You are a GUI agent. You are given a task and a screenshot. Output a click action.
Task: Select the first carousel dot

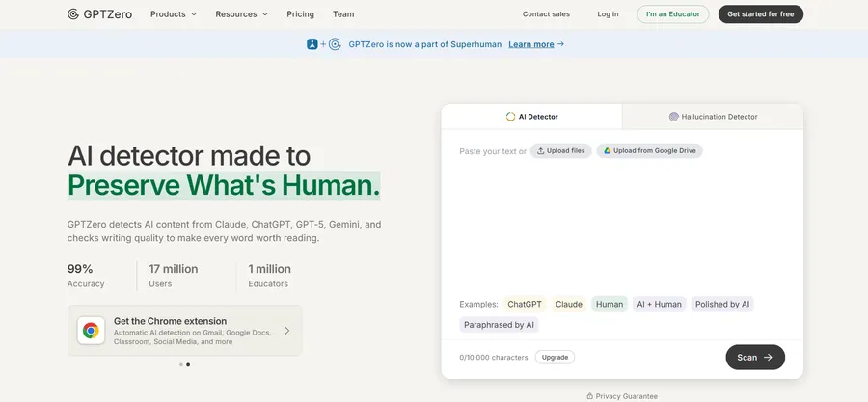pos(181,365)
